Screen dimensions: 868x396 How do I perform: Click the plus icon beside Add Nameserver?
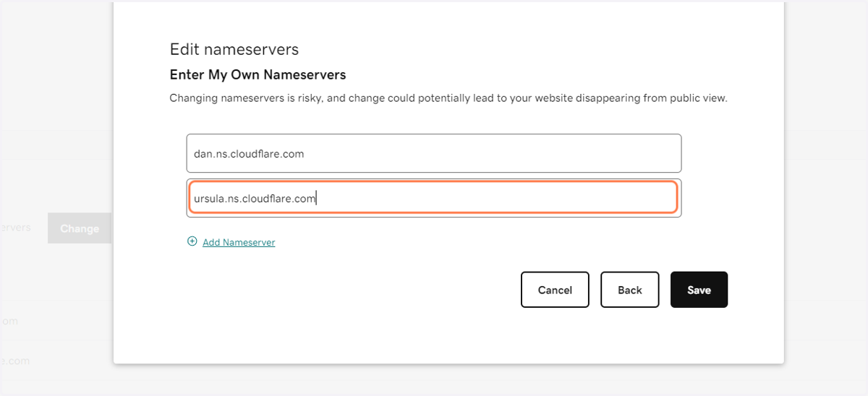point(192,242)
